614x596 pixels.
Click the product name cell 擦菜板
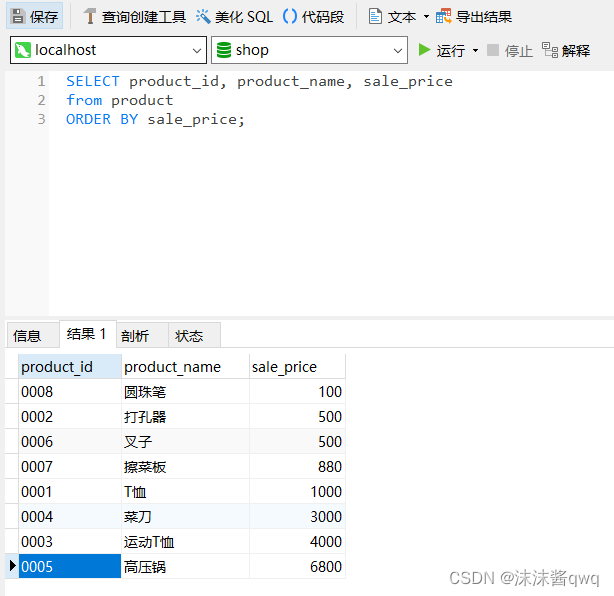(x=185, y=467)
